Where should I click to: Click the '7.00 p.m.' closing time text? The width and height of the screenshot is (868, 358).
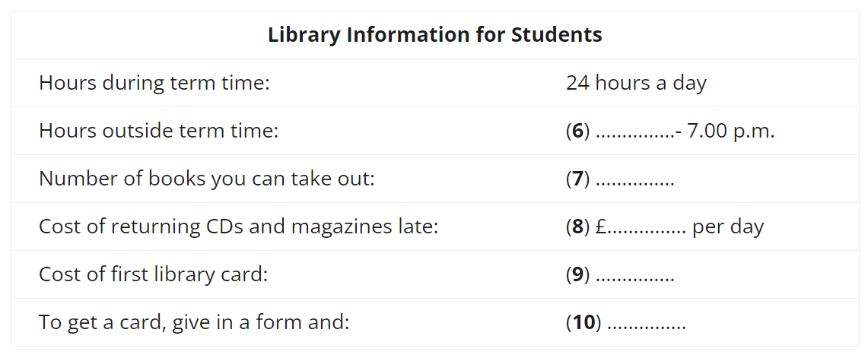[730, 131]
